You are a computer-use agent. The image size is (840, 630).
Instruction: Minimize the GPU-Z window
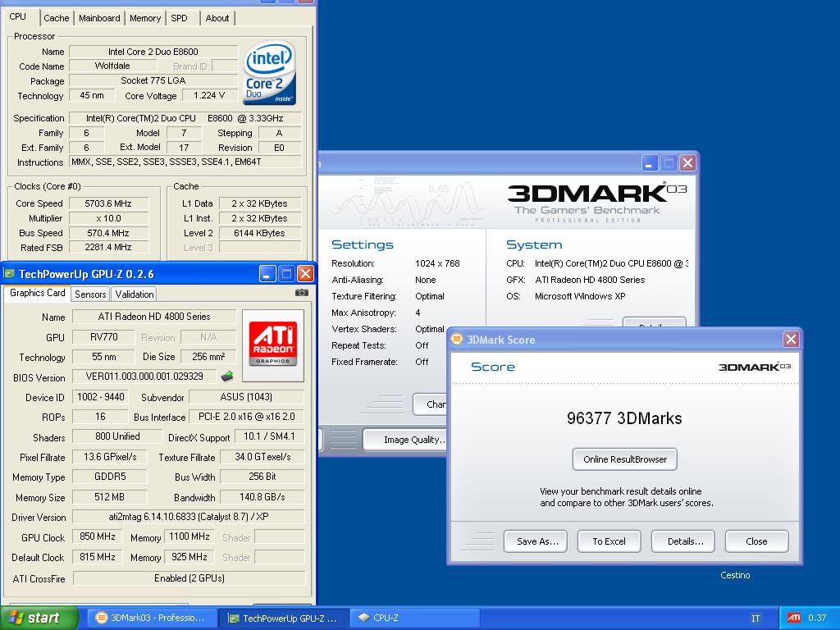267,274
